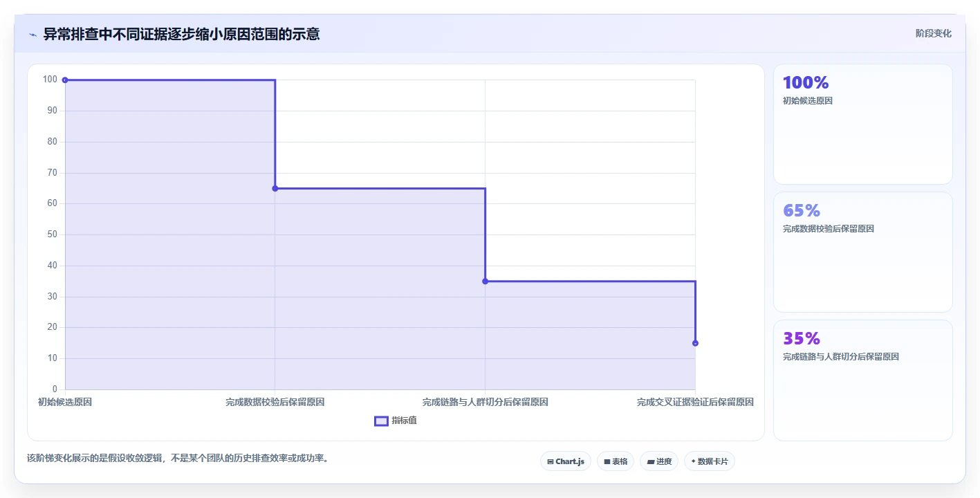
Task: Click x-axis label 完成交叉证据验证后保留原因
Action: point(695,402)
